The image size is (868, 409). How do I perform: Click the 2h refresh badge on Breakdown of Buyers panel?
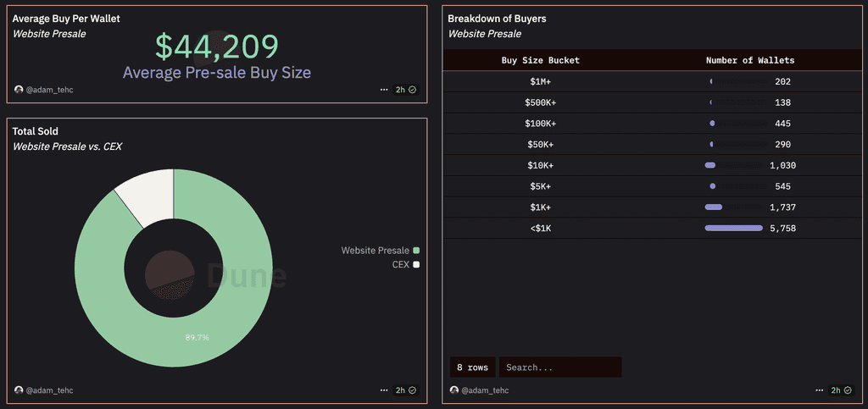click(841, 390)
